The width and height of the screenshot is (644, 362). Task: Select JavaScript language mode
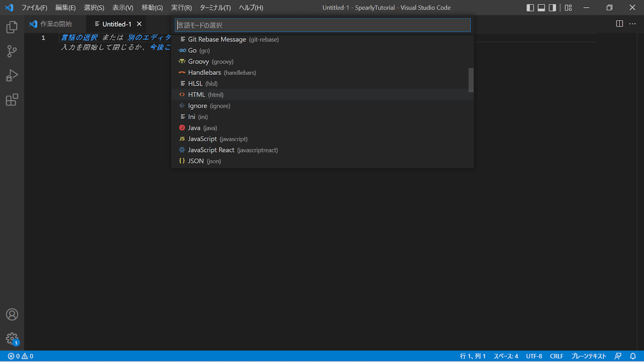pyautogui.click(x=323, y=139)
